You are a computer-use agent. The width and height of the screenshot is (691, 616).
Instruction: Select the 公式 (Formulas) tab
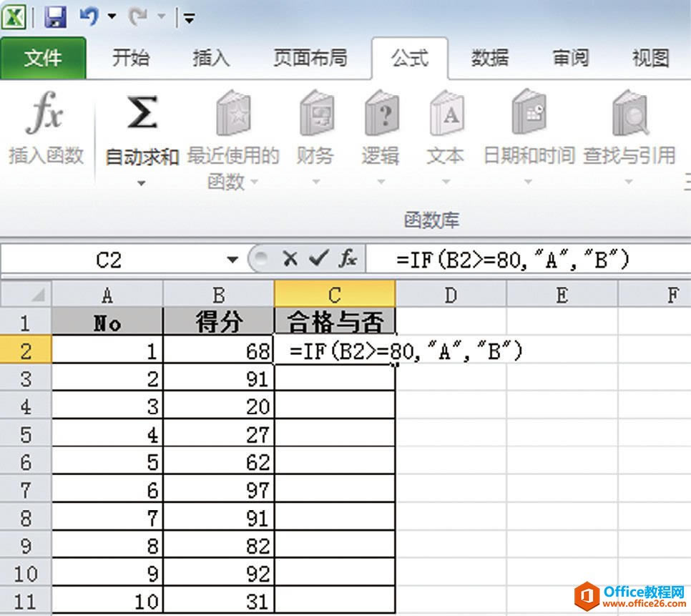410,58
